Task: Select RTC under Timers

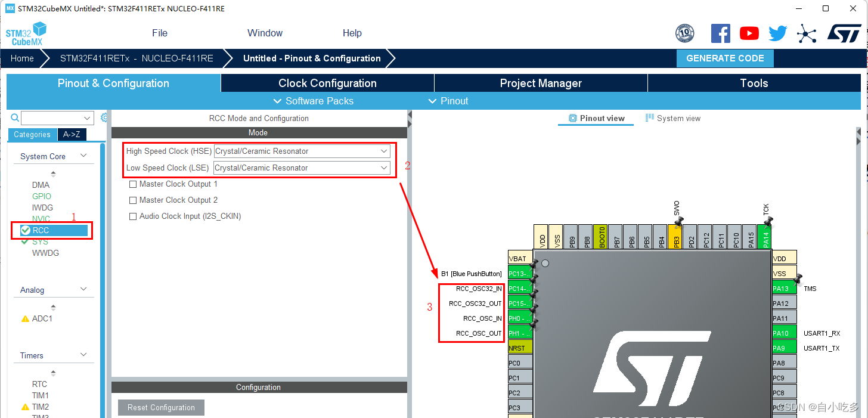Action: [x=39, y=384]
